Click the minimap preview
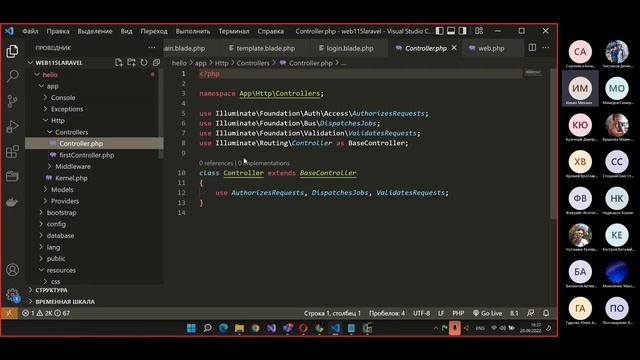The height and width of the screenshot is (360, 640). click(533, 73)
